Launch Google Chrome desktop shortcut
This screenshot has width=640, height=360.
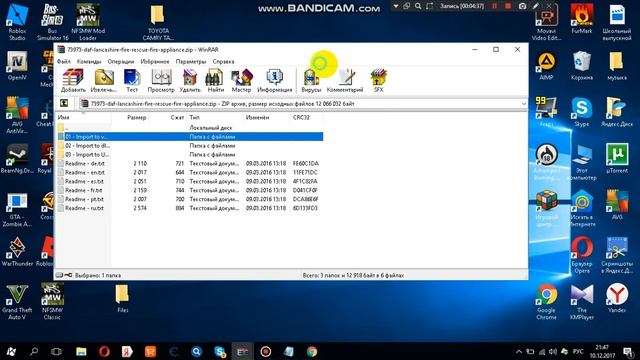coord(547,301)
